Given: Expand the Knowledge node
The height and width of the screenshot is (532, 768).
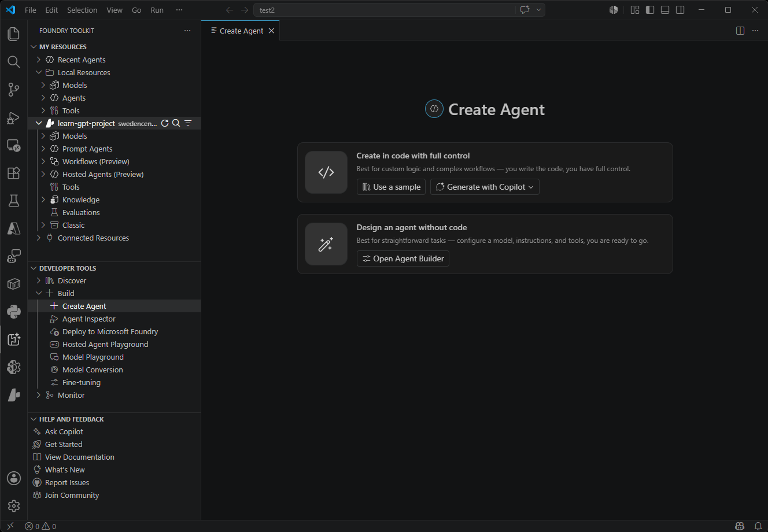Looking at the screenshot, I should [x=43, y=199].
